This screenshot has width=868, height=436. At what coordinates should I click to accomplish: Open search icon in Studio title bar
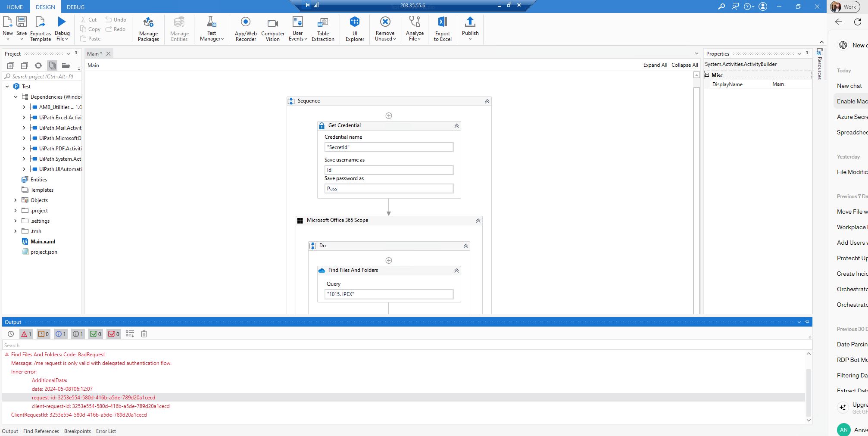coord(721,6)
